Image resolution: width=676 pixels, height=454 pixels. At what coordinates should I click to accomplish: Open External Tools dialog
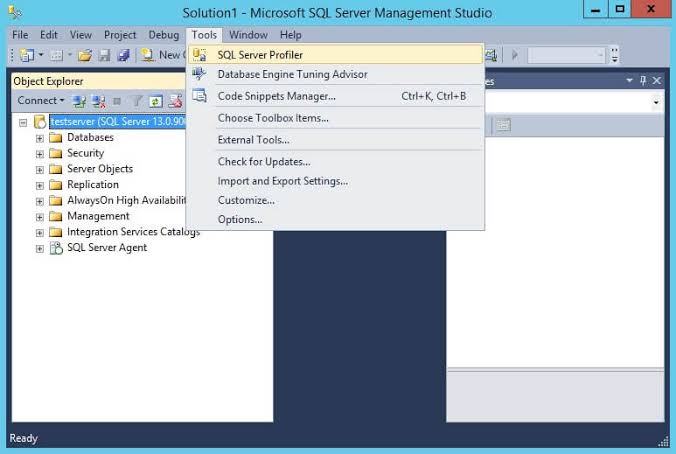click(x=335, y=140)
